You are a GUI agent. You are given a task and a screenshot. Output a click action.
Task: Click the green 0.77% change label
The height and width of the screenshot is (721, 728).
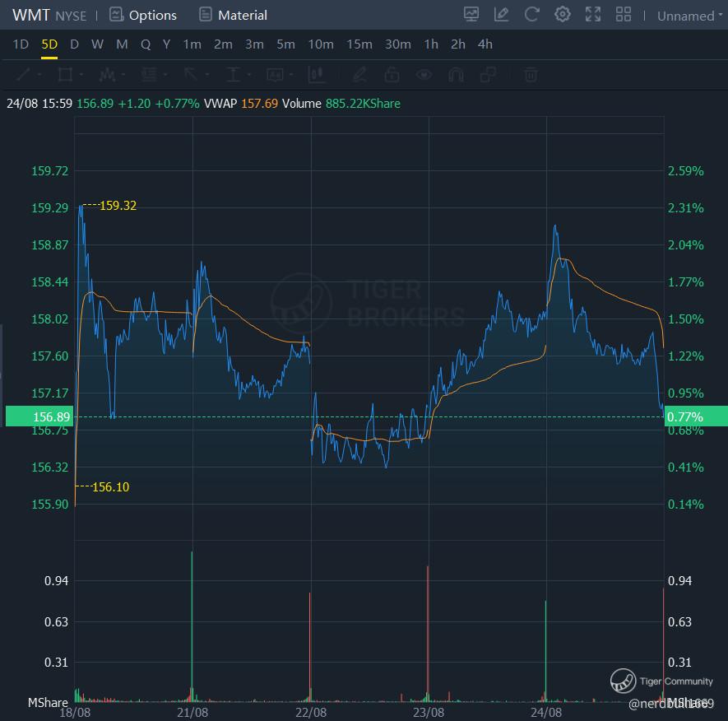696,416
